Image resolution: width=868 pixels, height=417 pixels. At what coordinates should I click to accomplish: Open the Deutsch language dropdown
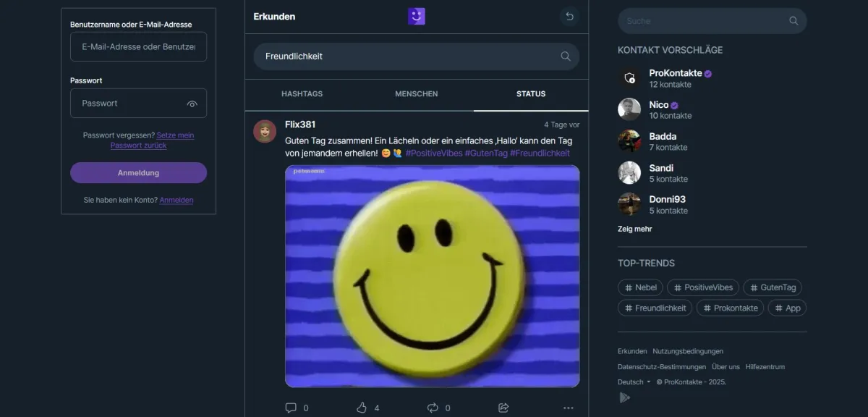634,382
